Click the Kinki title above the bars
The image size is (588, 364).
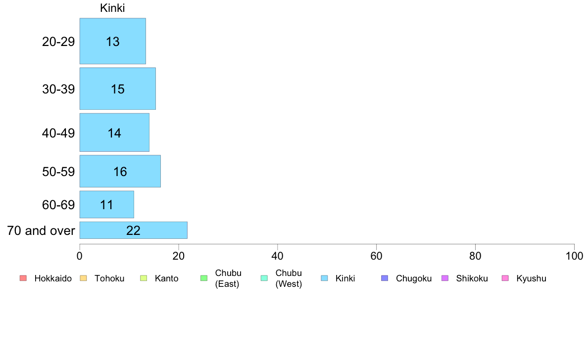tap(112, 8)
